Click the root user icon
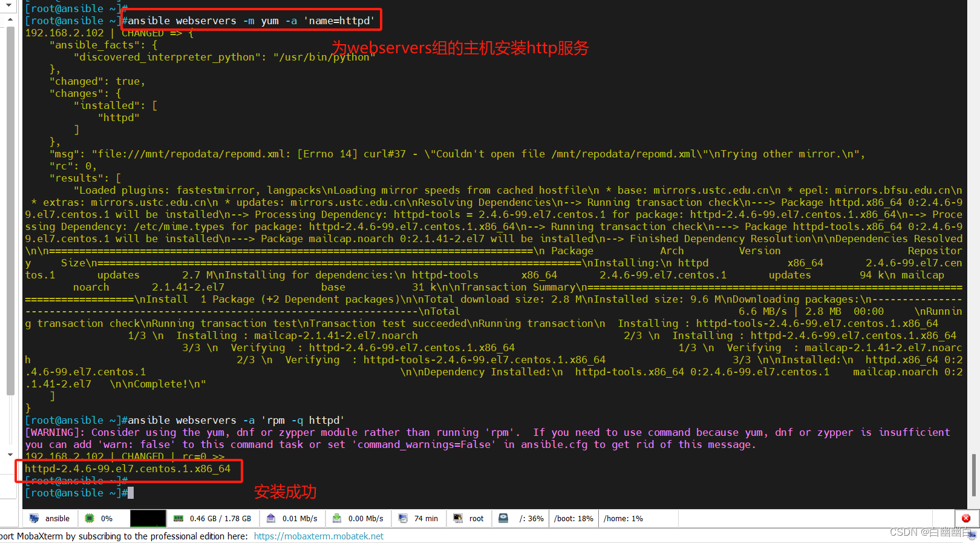The height and width of the screenshot is (543, 980). [458, 518]
